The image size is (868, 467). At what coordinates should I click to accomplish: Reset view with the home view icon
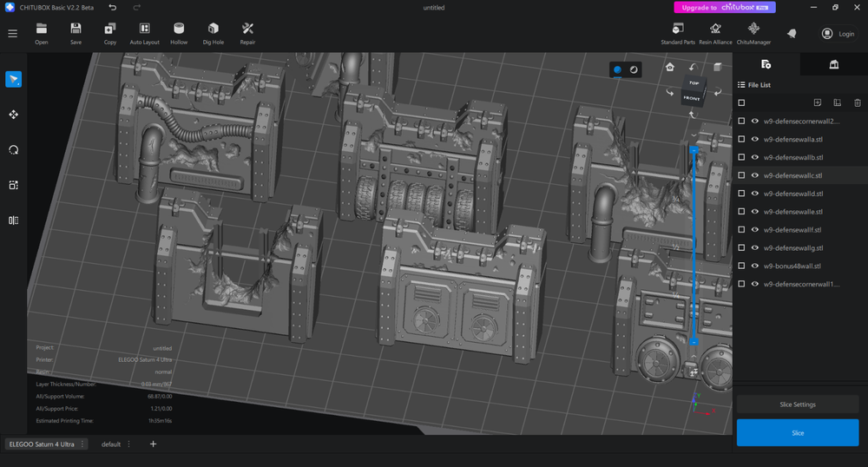tap(670, 68)
